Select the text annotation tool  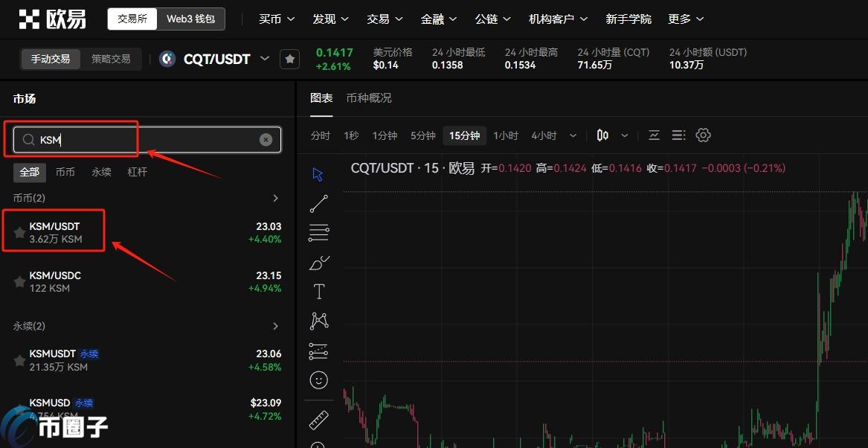[x=318, y=291]
